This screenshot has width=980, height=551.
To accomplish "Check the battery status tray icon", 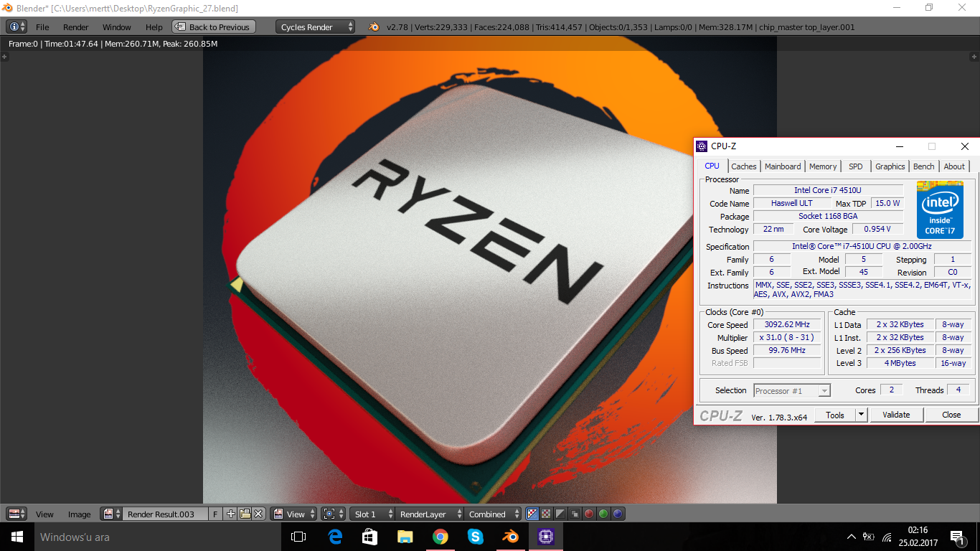I will tap(868, 537).
